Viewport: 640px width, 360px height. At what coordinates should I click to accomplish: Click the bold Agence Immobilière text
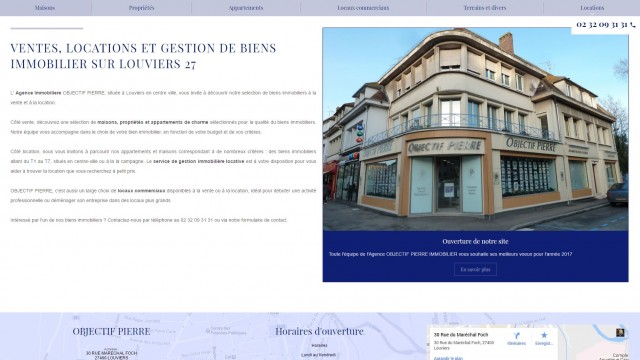click(x=38, y=93)
